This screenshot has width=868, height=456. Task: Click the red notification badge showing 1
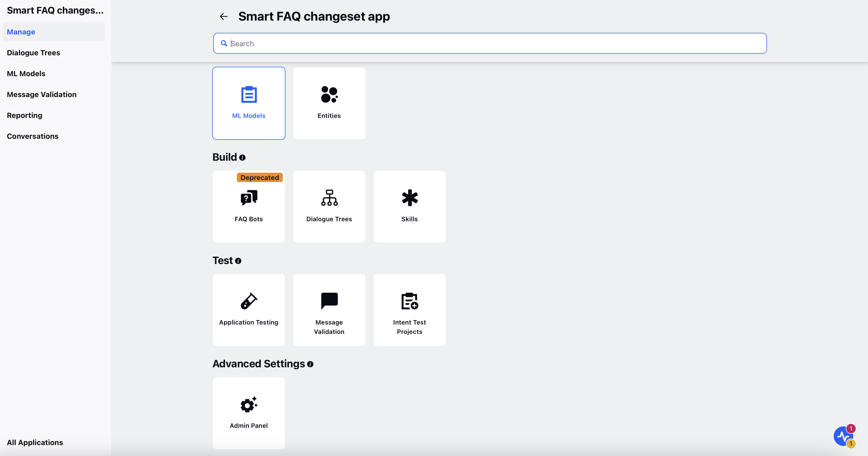tap(851, 428)
